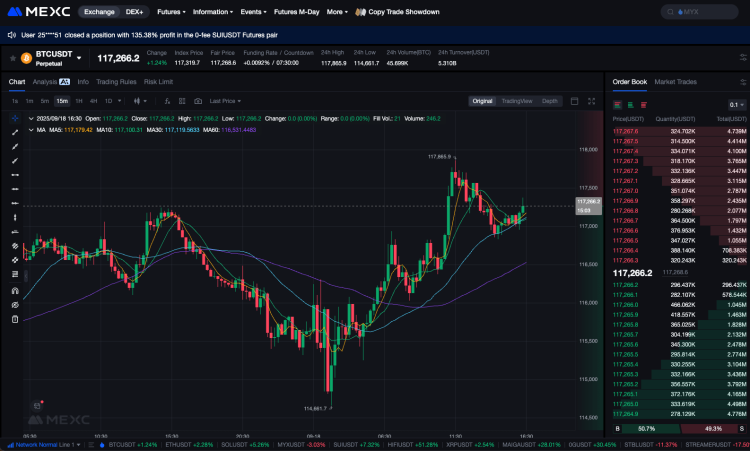The image size is (750, 451).
Task: Select the 1H timeframe
Action: pos(78,101)
